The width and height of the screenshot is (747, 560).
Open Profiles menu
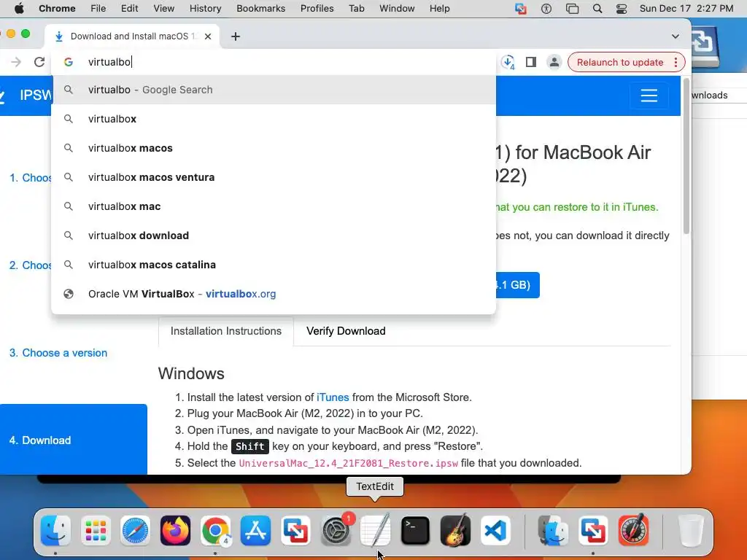[317, 9]
